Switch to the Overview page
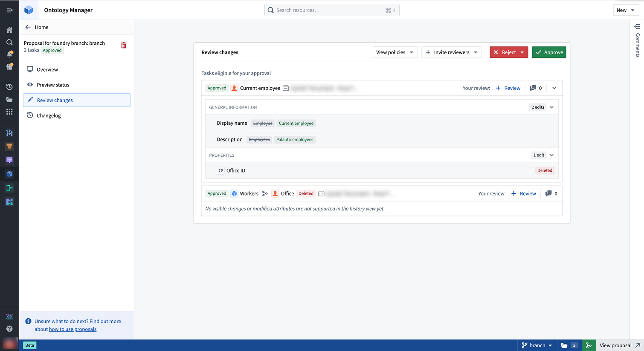The image size is (644, 351). (47, 69)
